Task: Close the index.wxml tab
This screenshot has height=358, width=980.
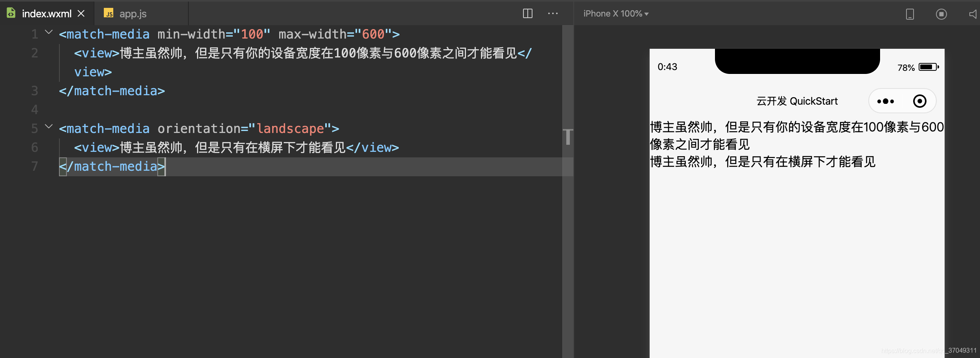Action: coord(81,14)
